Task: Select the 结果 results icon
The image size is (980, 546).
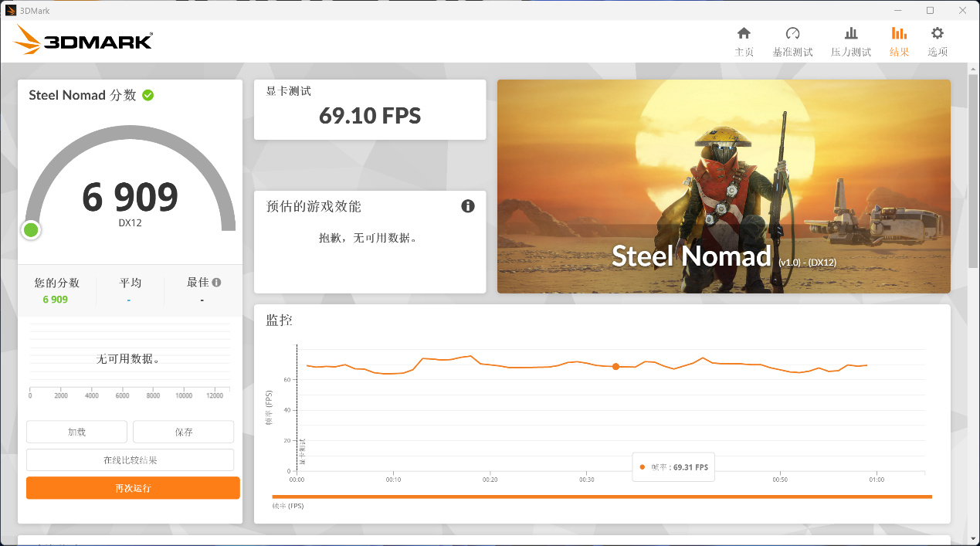Action: point(898,40)
